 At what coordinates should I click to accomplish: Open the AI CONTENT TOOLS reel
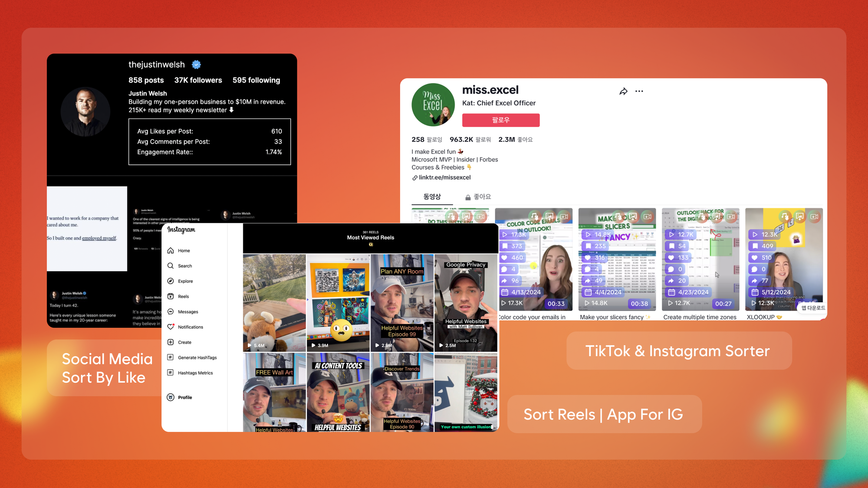tap(338, 392)
